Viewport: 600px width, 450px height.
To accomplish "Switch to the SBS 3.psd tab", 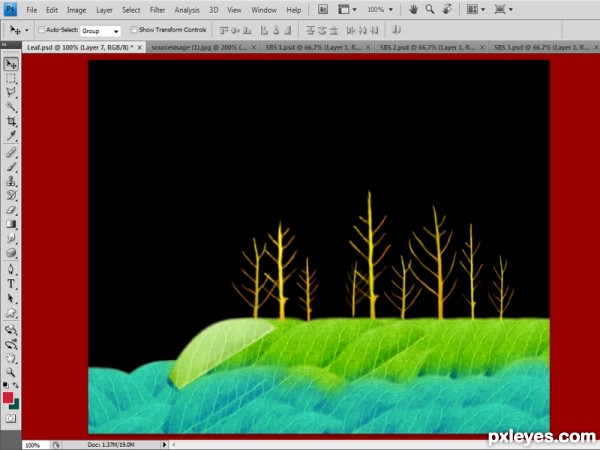I will coord(545,47).
